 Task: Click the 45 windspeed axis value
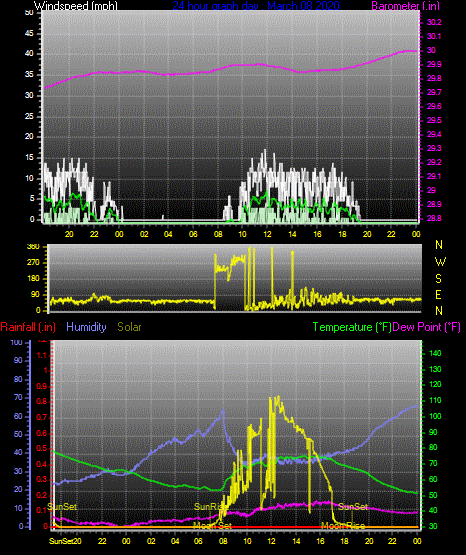pyautogui.click(x=29, y=34)
